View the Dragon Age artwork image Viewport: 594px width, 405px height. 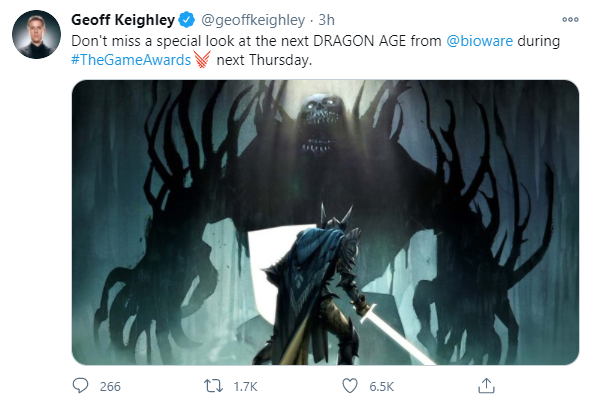tap(325, 222)
